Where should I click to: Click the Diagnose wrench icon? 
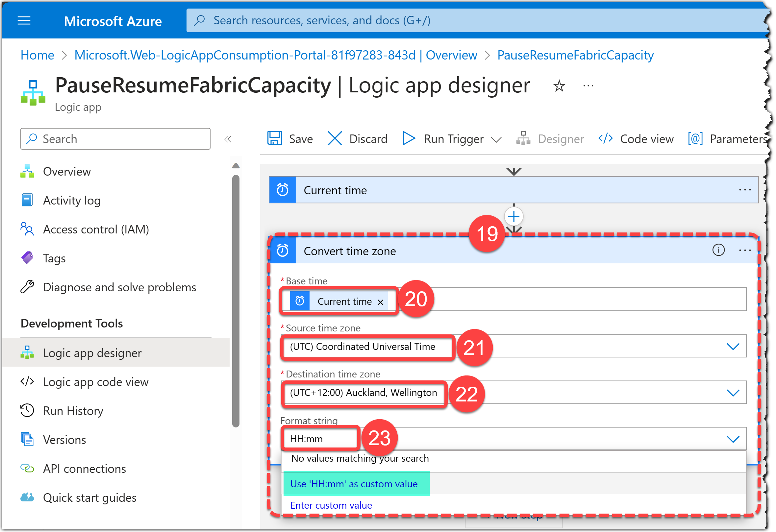pos(27,287)
